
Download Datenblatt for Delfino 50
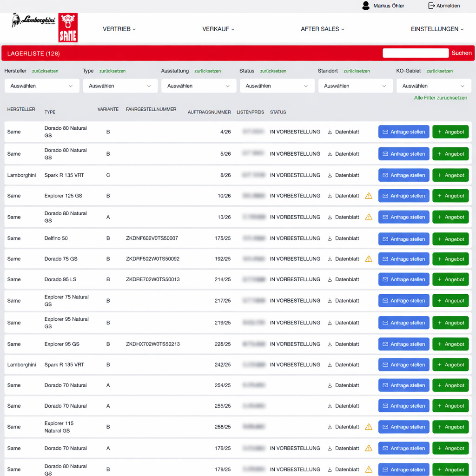tap(343, 238)
